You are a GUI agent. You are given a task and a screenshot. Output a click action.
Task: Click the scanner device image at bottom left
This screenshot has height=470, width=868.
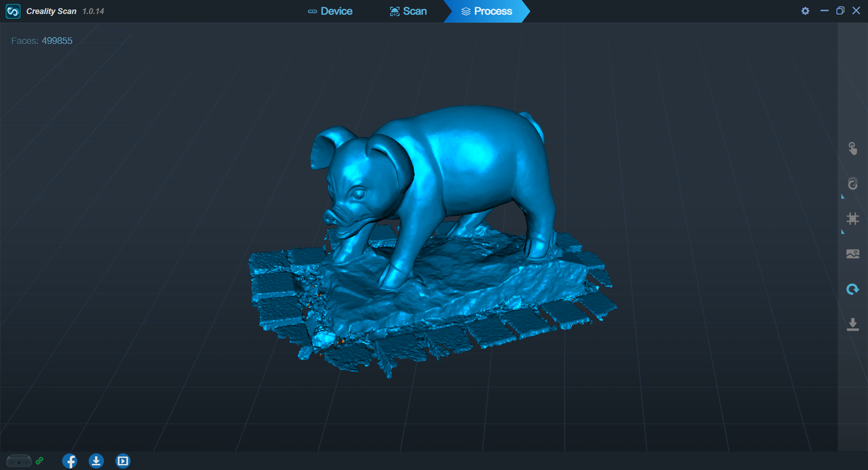(19, 461)
